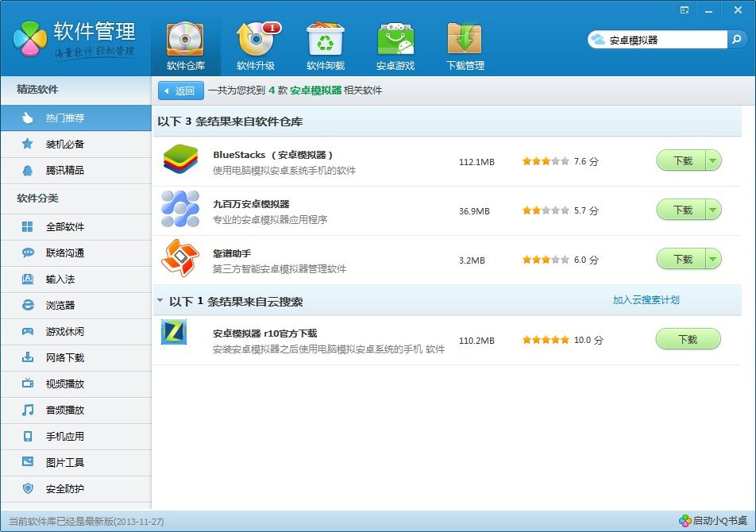Open the 下载管理 download manager tab
This screenshot has height=532, width=756.
tap(465, 47)
